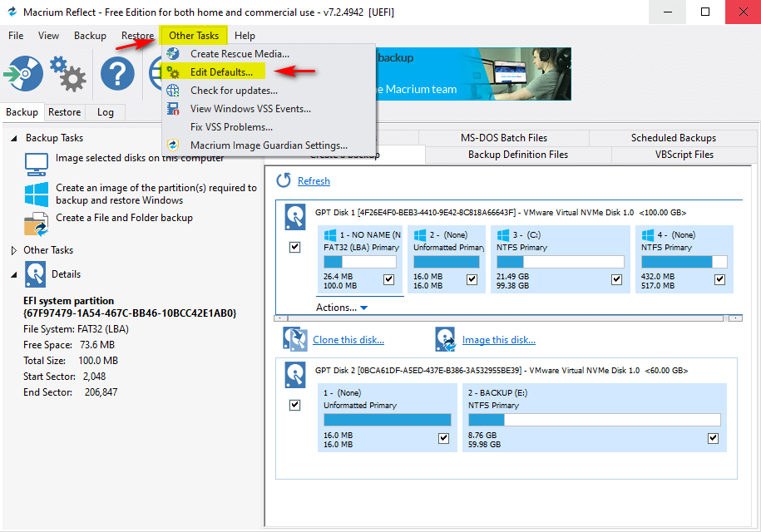Uncheck the BACKUP (E:) partition checkbox
761x532 pixels.
(x=713, y=438)
